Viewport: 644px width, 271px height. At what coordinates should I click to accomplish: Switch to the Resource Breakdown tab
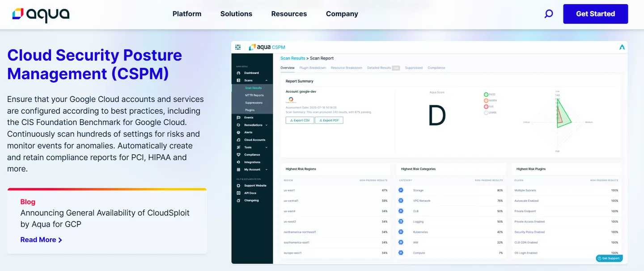click(x=347, y=68)
